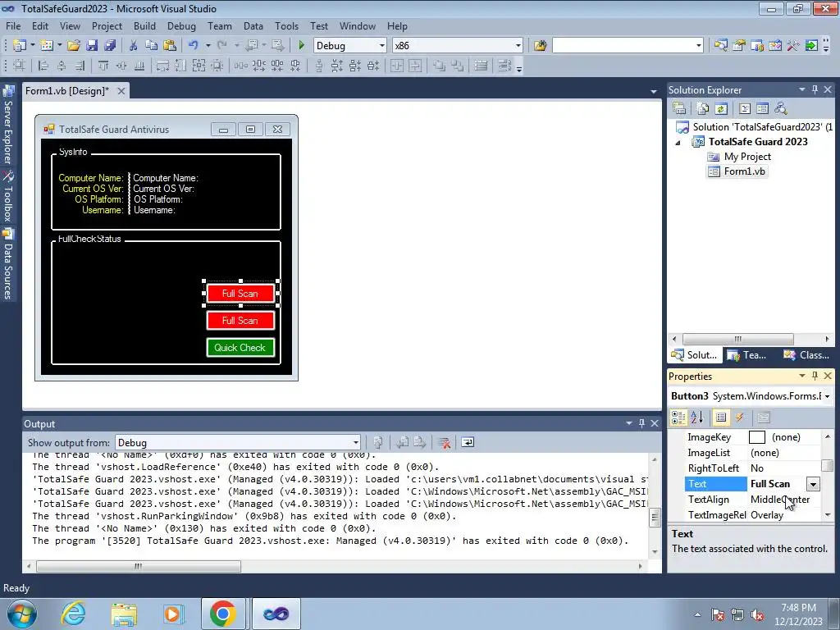The image size is (840, 630).
Task: Select the selected top Full Scan button
Action: coord(240,294)
